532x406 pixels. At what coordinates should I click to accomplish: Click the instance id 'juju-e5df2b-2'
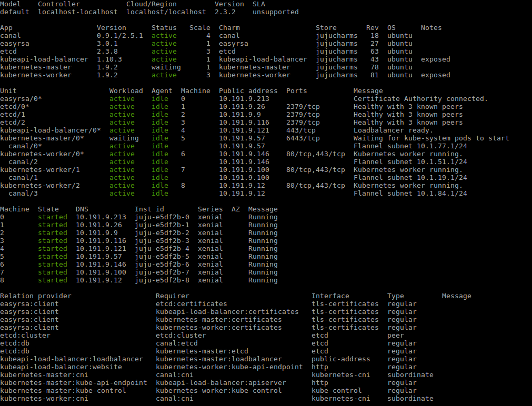pyautogui.click(x=162, y=232)
